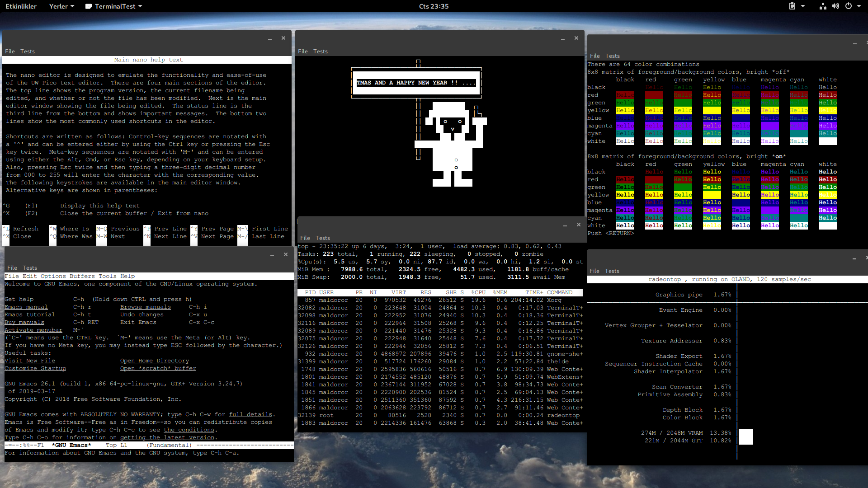This screenshot has width=868, height=488.
Task: Expand the system menu arrow at top right
Action: (859, 6)
